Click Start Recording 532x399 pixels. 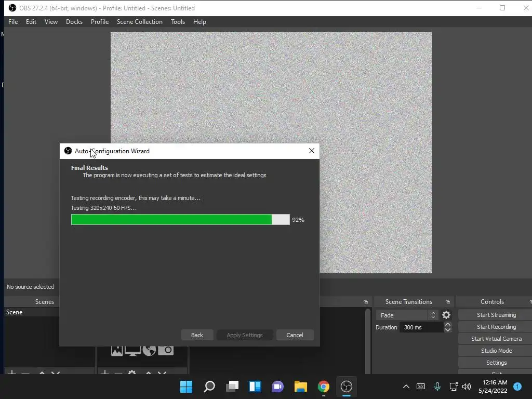(x=496, y=327)
